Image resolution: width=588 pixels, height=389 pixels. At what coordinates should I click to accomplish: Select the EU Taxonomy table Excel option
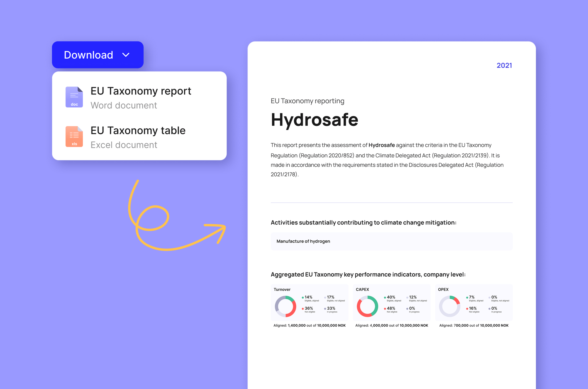click(138, 130)
